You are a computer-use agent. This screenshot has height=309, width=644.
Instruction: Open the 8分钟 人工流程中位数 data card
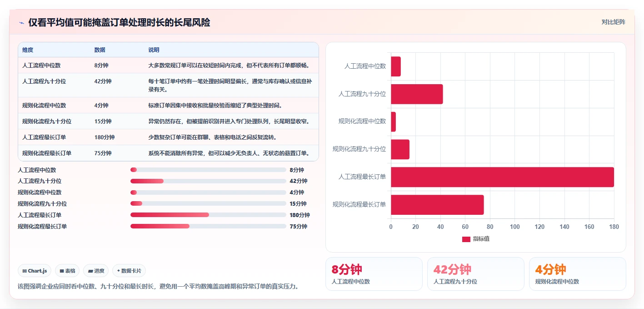click(x=374, y=274)
